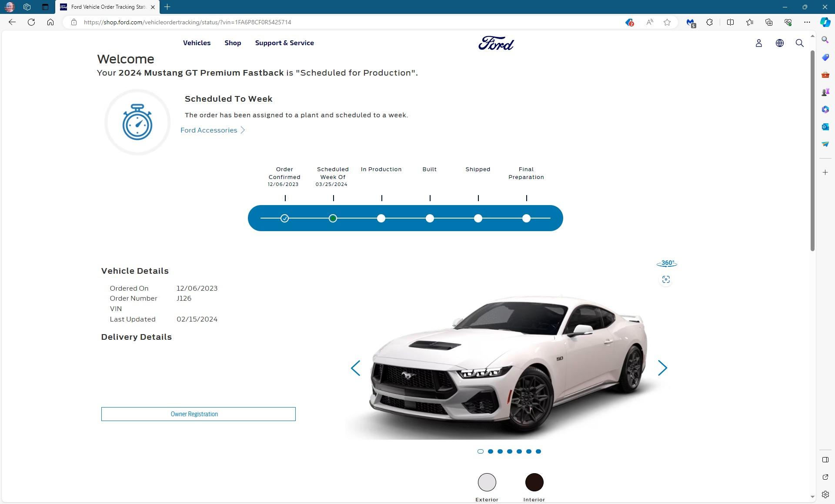Open sidebar Shopping tag icon

(x=825, y=57)
